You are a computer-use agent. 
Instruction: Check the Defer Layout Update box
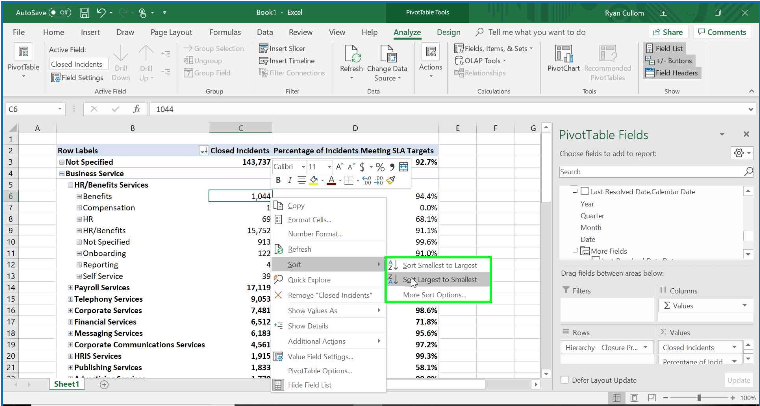coord(564,380)
